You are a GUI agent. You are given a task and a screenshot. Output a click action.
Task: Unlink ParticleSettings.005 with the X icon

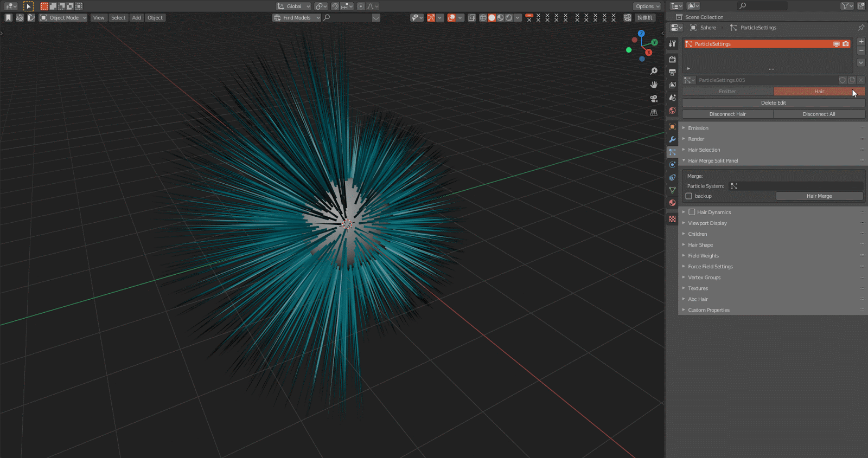(x=861, y=80)
